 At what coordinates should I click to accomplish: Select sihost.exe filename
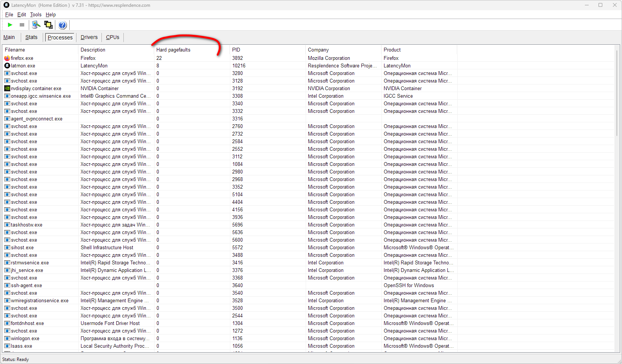tap(22, 248)
